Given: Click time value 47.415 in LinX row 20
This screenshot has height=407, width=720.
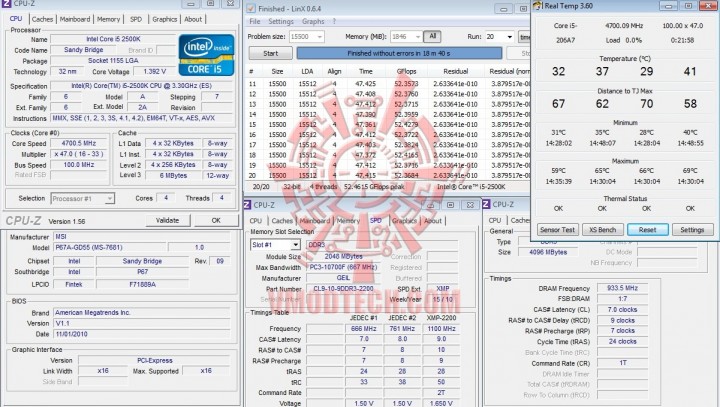Looking at the screenshot, I should pos(366,175).
